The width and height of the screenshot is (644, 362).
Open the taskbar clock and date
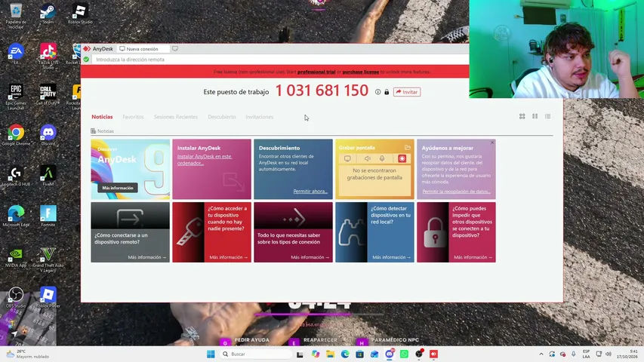click(x=628, y=354)
